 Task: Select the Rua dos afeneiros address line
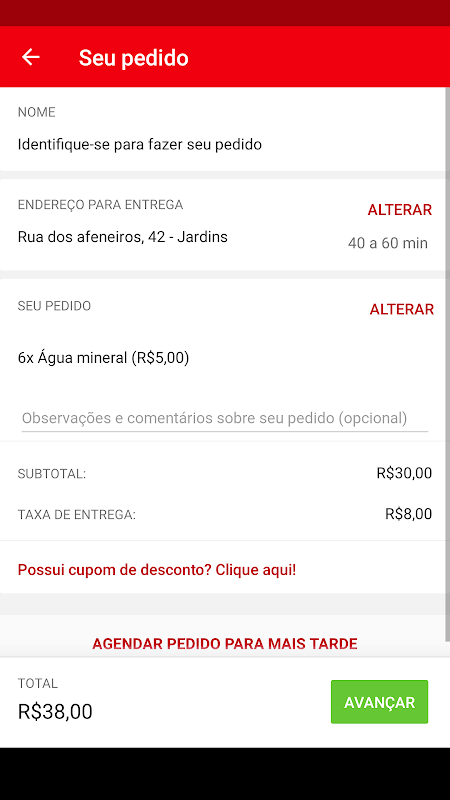(122, 237)
